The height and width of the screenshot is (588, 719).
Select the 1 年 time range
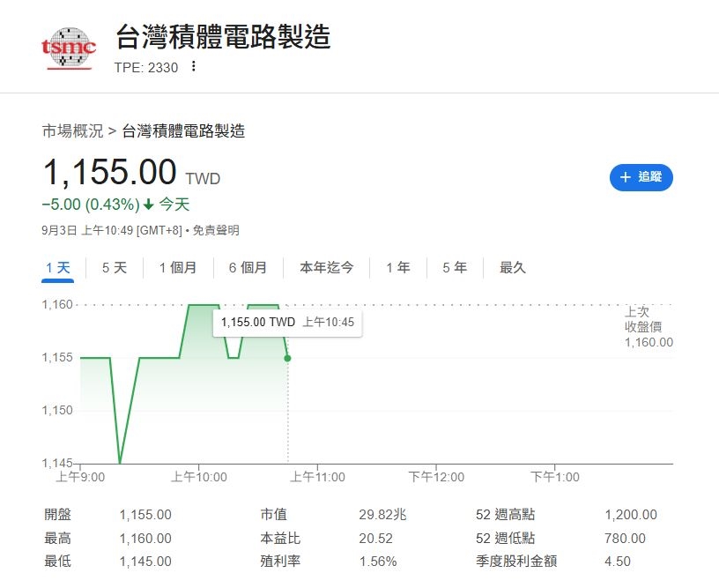398,267
